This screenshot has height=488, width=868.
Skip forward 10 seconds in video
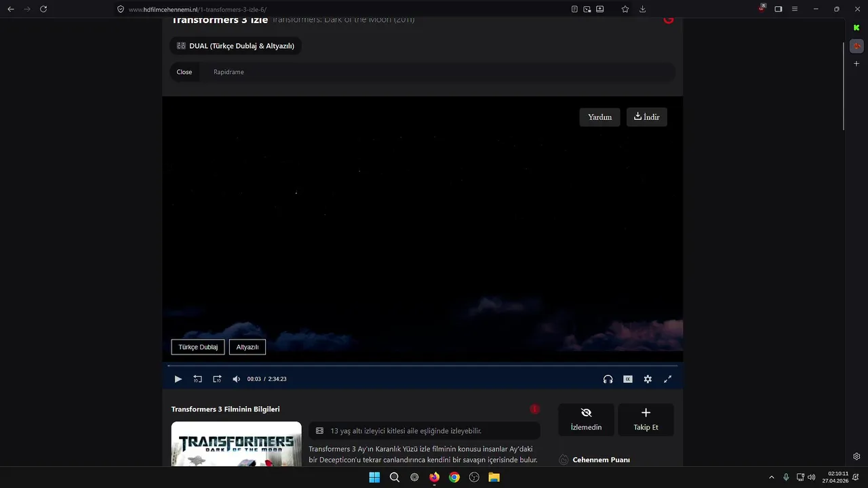pos(217,379)
